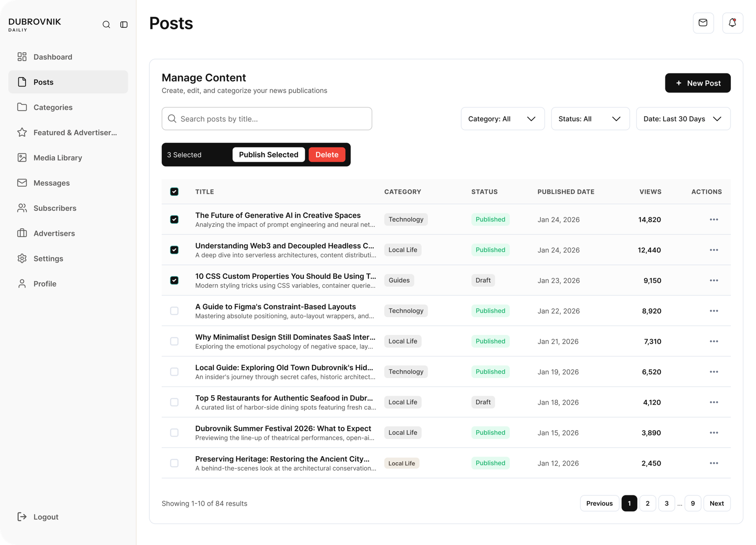Go to page 2 of results
The image size is (756, 545).
pyautogui.click(x=647, y=503)
